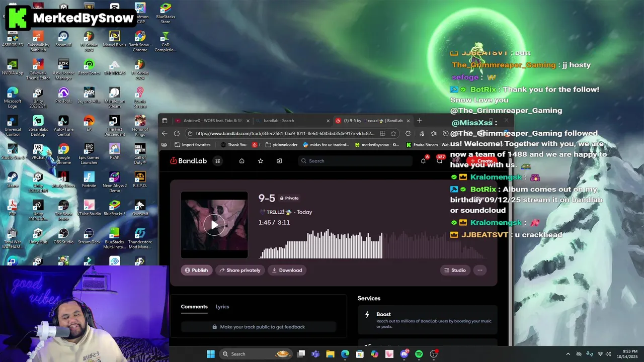Close the bandlab - Search tab
This screenshot has height=362, width=644.
pyautogui.click(x=329, y=121)
